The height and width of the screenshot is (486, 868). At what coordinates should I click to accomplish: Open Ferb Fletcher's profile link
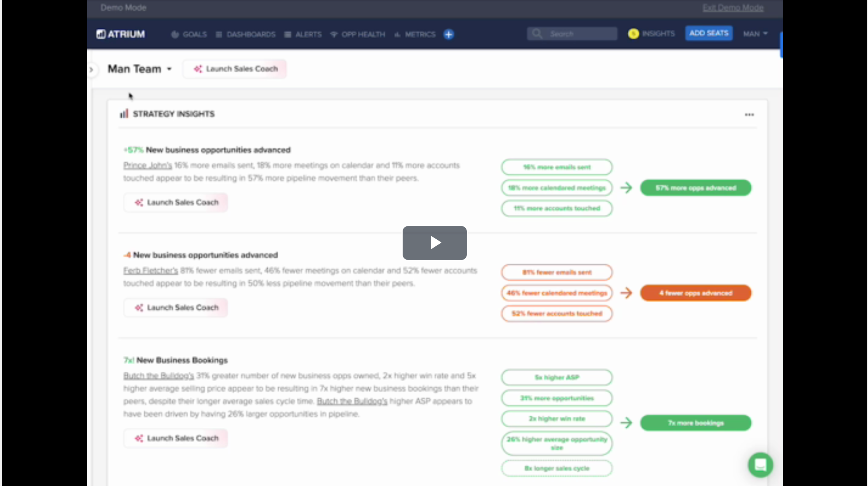pos(151,271)
